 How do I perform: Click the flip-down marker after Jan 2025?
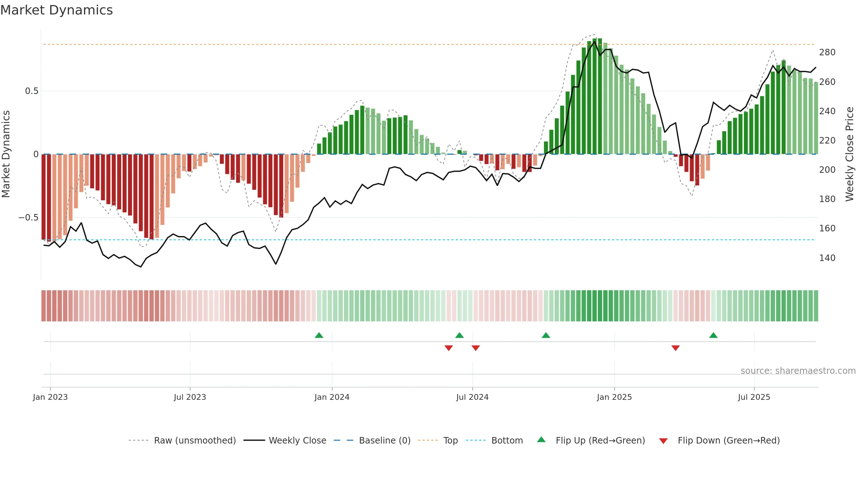click(x=676, y=348)
